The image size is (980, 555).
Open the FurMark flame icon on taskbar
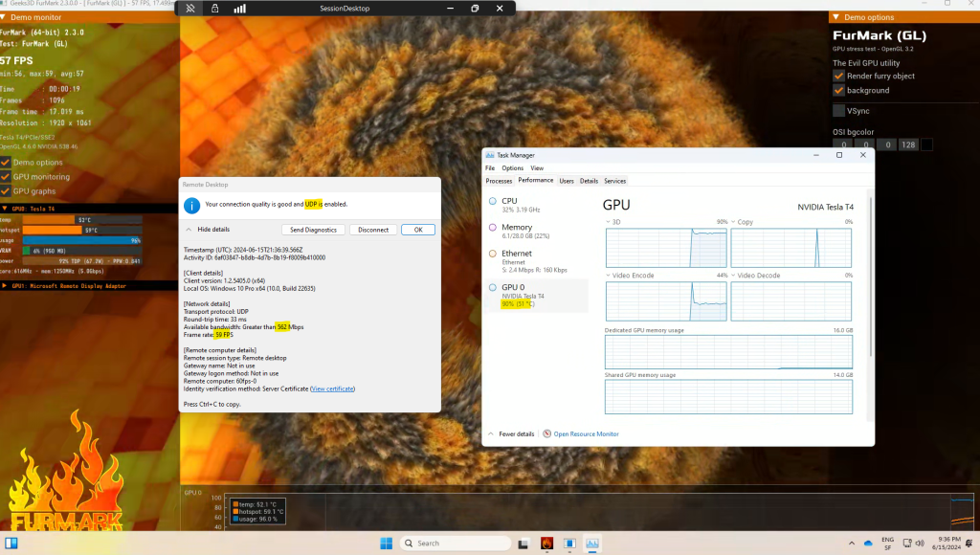546,544
